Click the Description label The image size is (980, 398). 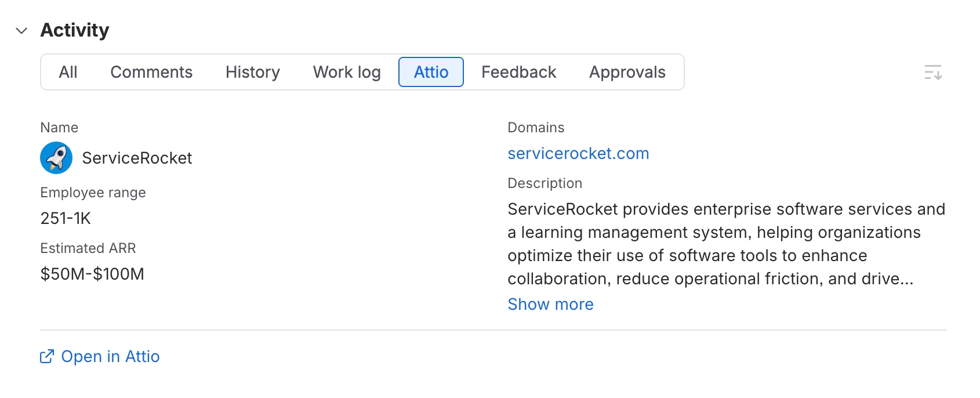tap(545, 183)
